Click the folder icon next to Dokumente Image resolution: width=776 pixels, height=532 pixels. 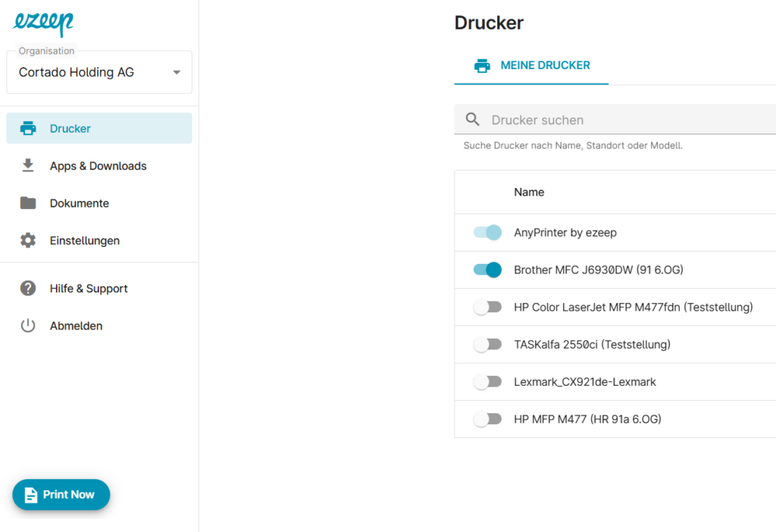pyautogui.click(x=28, y=203)
